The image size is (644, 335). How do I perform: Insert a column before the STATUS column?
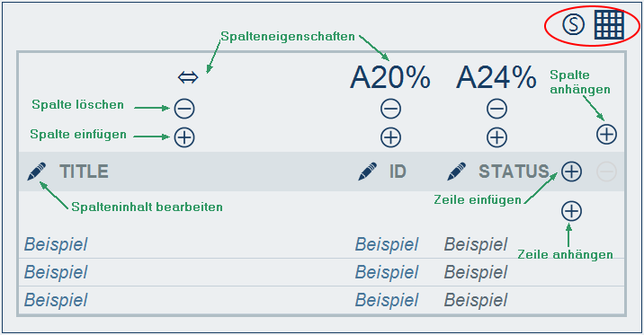click(497, 137)
